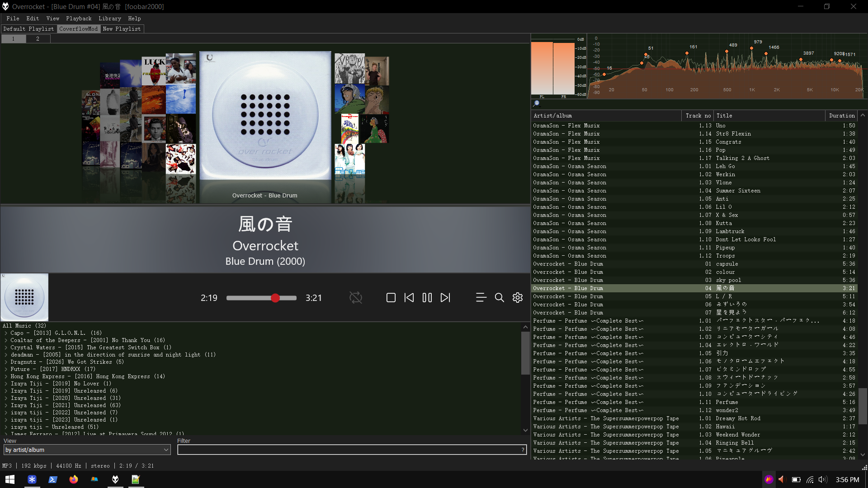Image resolution: width=868 pixels, height=488 pixels.
Task: Open search with the magnifier icon
Action: point(499,298)
